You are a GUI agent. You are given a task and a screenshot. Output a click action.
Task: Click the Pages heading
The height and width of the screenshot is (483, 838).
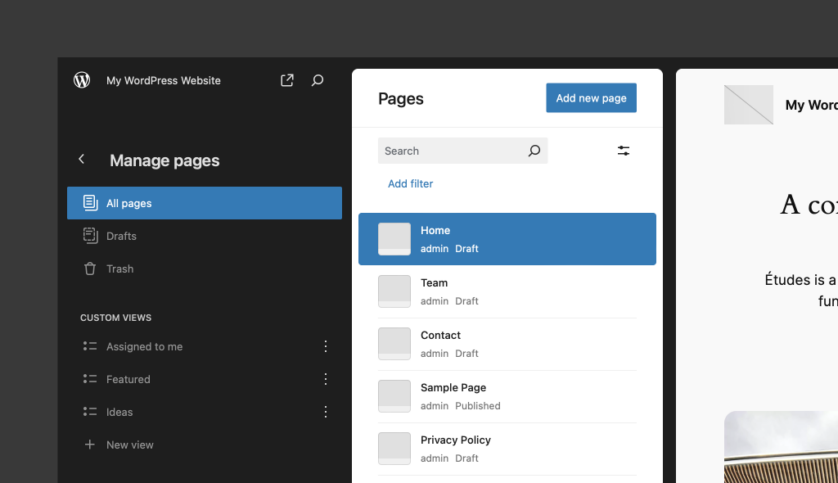tap(401, 99)
